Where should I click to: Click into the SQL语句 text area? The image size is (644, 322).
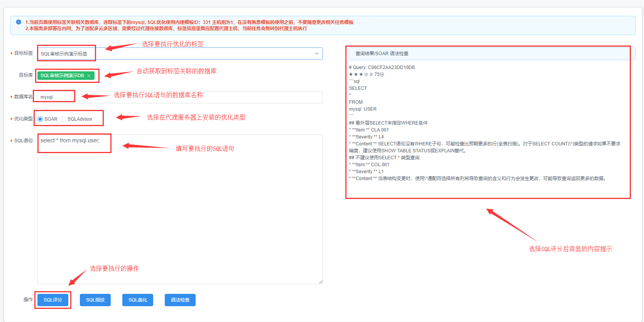180,209
